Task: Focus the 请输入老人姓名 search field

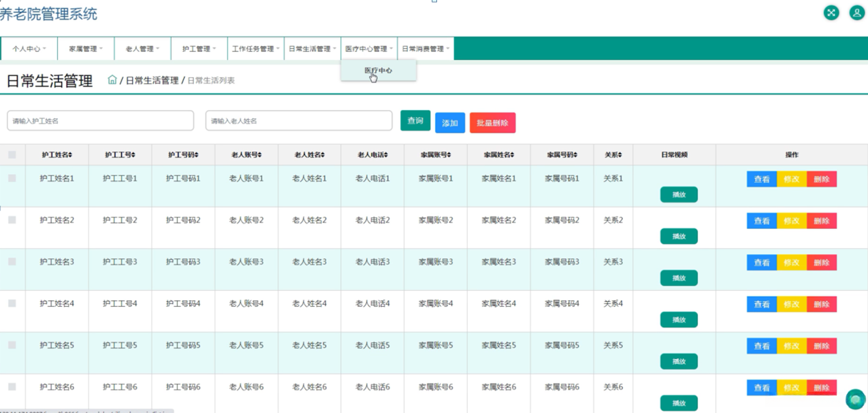Action: (299, 121)
